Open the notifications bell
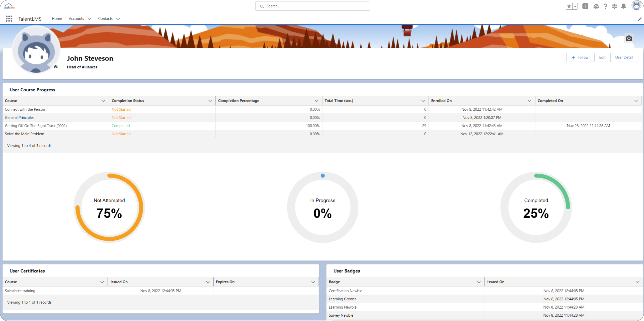Screen dimensions: 644x321 [x=624, y=6]
